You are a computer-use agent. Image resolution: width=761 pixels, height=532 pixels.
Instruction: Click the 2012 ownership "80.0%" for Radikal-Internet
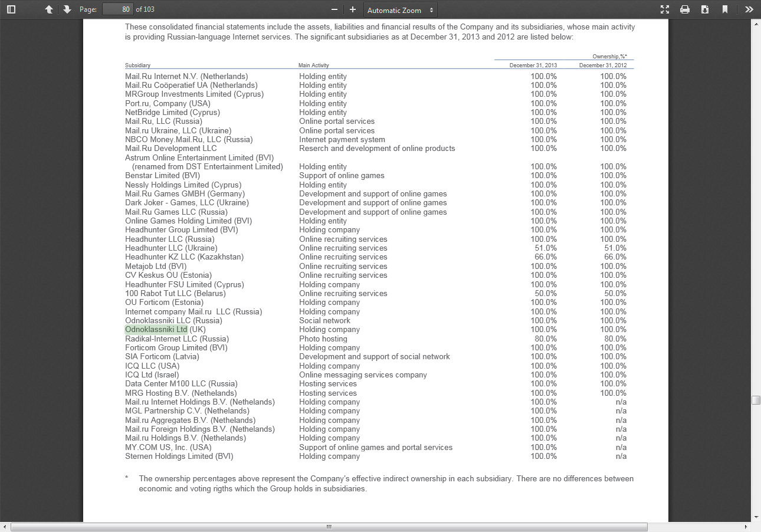(x=615, y=339)
